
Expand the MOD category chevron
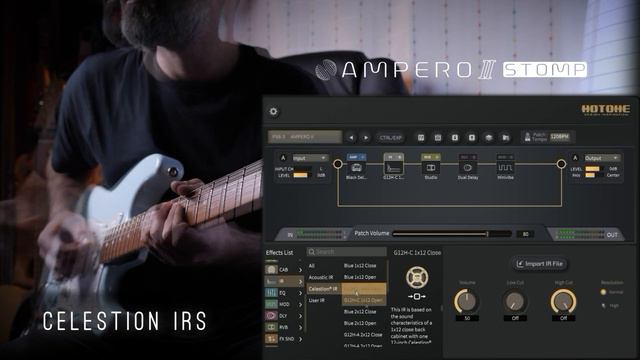pyautogui.click(x=300, y=304)
